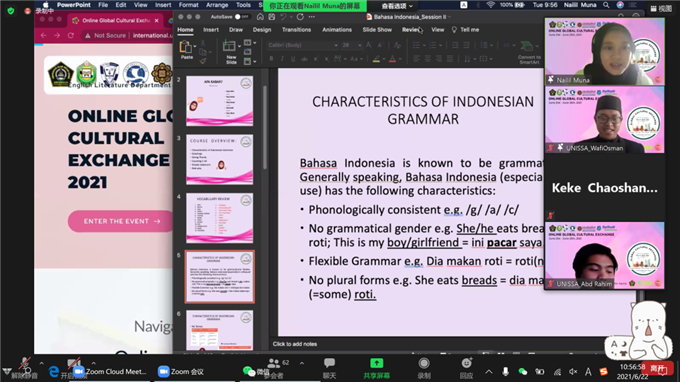Click the Decrease Indent icon
This screenshot has height=382, width=680.
(x=455, y=45)
